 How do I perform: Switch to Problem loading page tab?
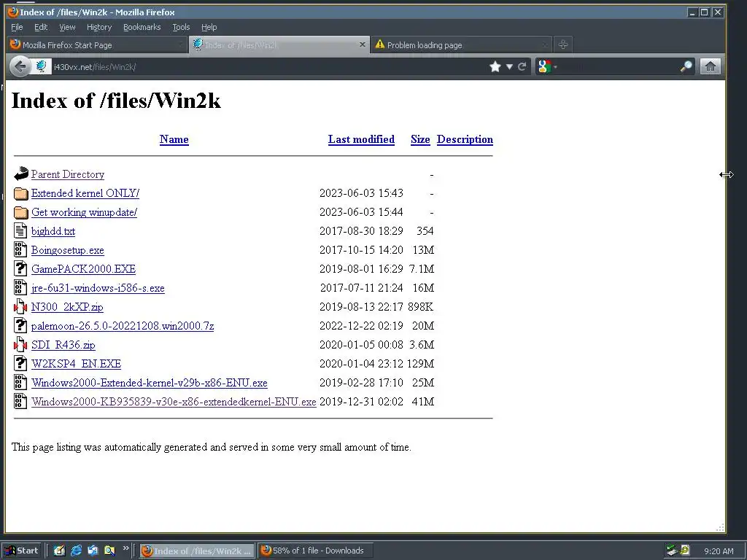pos(461,44)
